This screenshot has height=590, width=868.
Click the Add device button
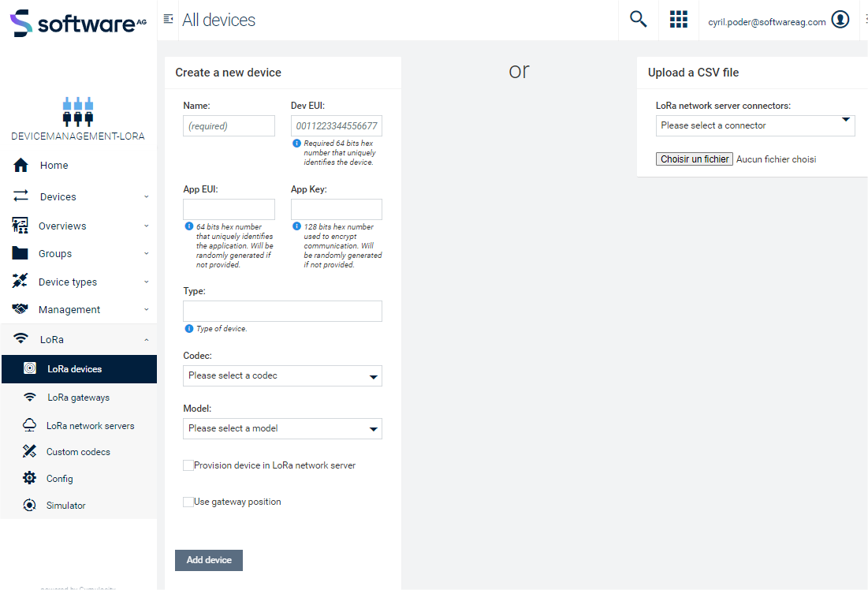[x=209, y=560]
